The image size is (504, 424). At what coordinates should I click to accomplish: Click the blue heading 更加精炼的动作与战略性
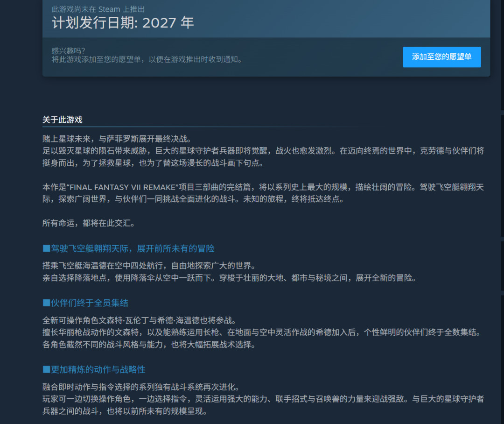(94, 370)
